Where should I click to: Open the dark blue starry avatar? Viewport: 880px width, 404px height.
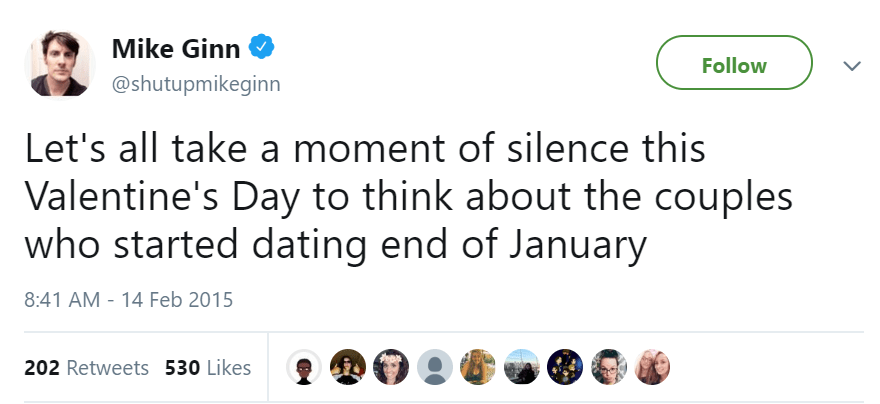(x=563, y=368)
